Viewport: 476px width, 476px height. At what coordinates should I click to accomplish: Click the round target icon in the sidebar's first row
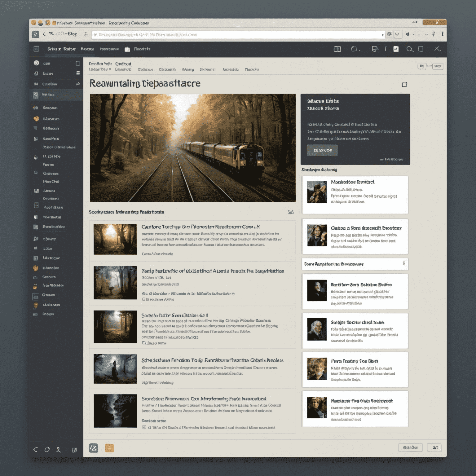(x=36, y=63)
